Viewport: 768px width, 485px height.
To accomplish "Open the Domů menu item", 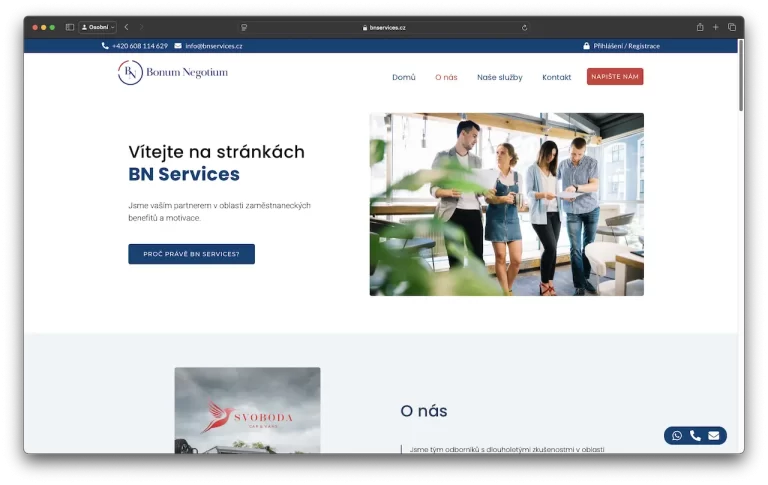I will [x=404, y=77].
